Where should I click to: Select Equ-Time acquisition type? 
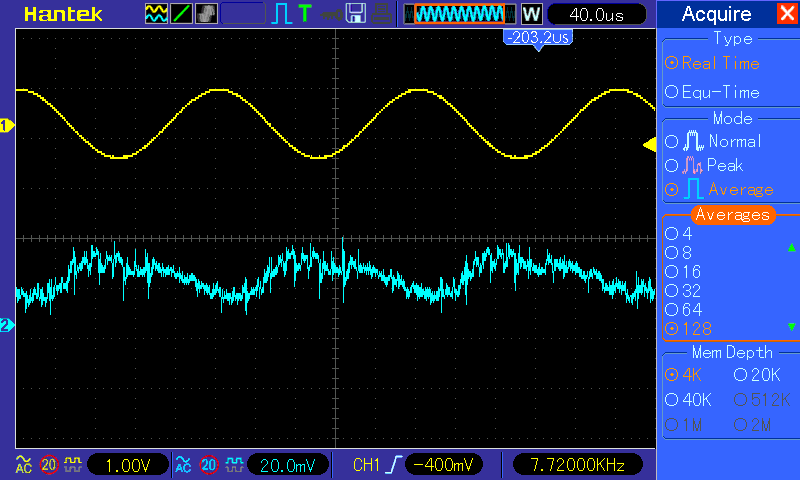point(712,92)
